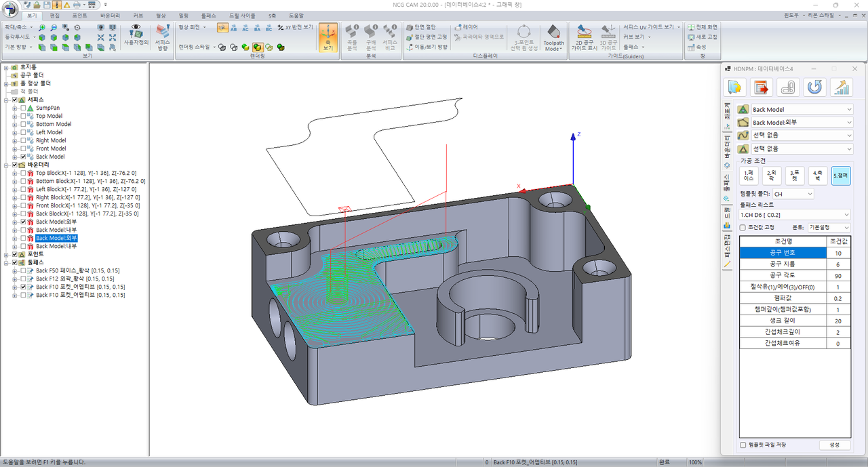Select the 3.포켓 machining condition button

[794, 176]
